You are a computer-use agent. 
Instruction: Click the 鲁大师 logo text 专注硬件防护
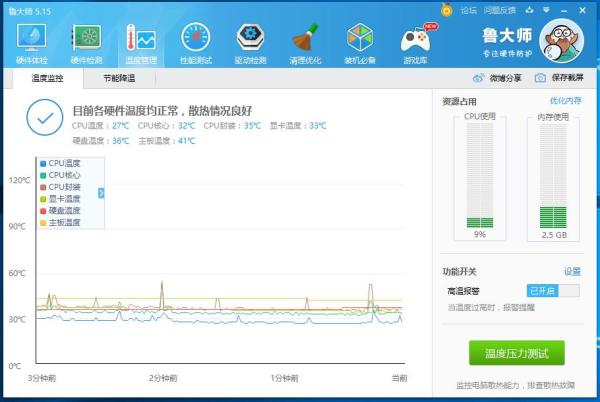pyautogui.click(x=507, y=54)
